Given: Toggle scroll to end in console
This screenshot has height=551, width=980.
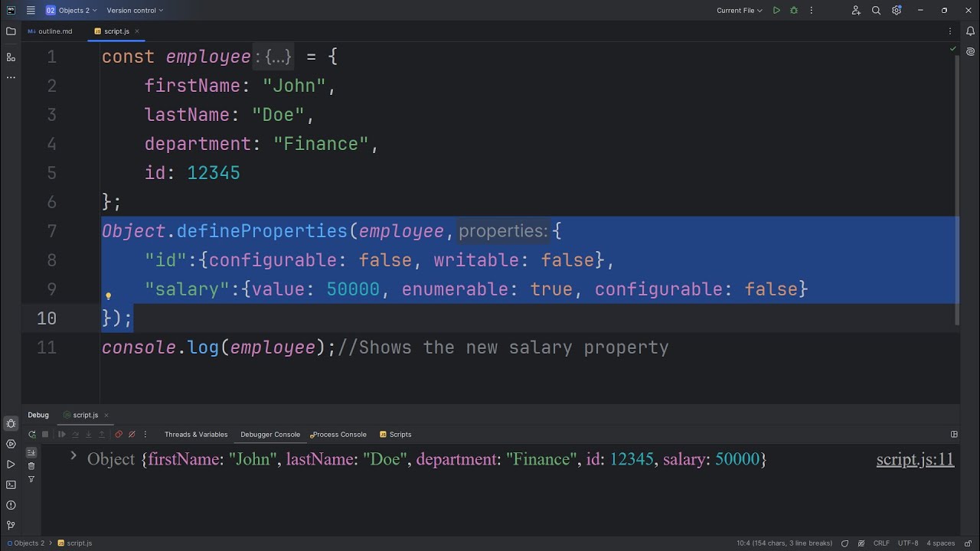Looking at the screenshot, I should (x=31, y=452).
